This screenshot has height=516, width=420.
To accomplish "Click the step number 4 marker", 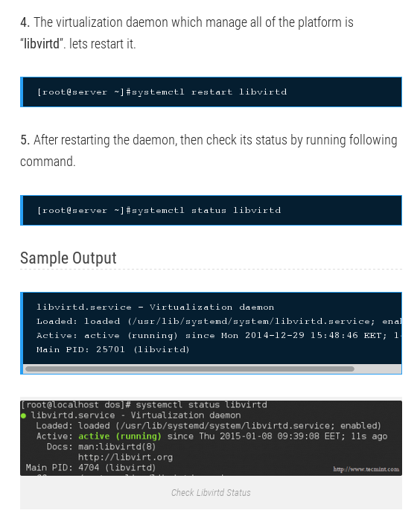I will (25, 22).
